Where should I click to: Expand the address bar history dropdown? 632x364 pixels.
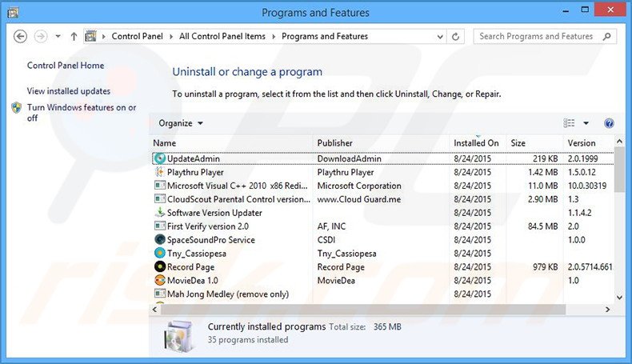[x=440, y=37]
